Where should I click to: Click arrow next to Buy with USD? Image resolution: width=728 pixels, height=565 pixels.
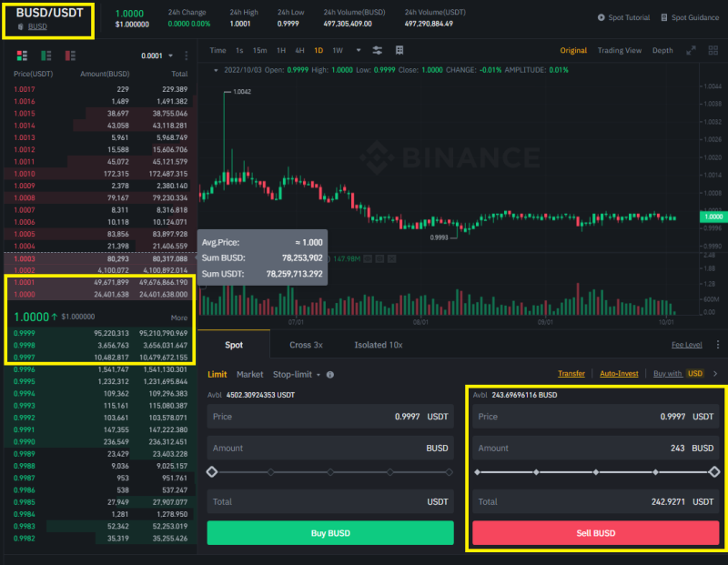click(x=715, y=374)
